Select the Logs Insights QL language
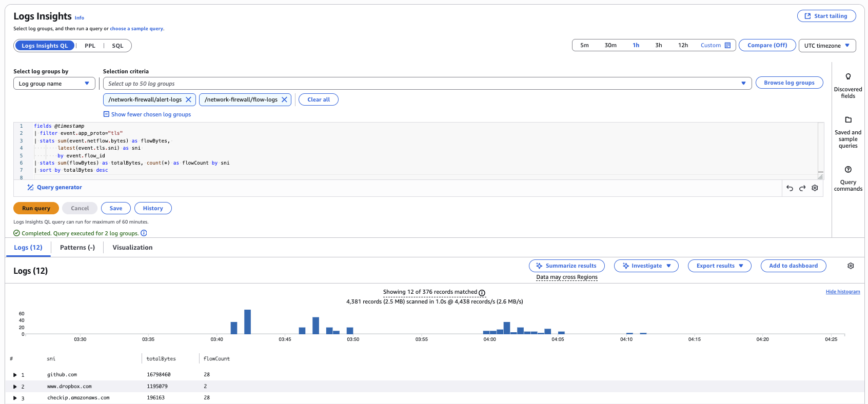The image size is (868, 404). pyautogui.click(x=45, y=46)
